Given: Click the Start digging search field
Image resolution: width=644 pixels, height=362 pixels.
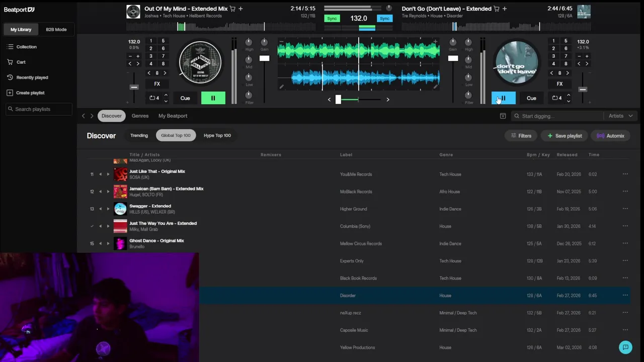Looking at the screenshot, I should [x=557, y=116].
